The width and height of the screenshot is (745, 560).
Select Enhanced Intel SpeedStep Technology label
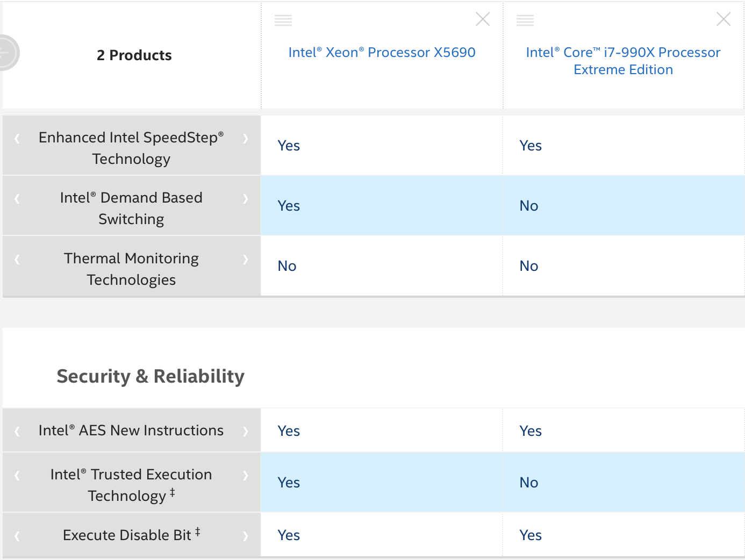pos(131,148)
